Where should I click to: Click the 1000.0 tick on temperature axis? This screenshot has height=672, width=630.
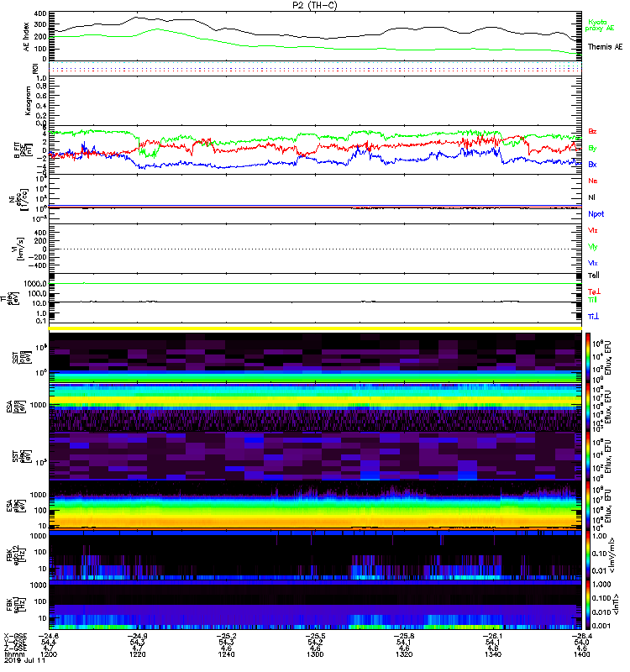point(35,284)
